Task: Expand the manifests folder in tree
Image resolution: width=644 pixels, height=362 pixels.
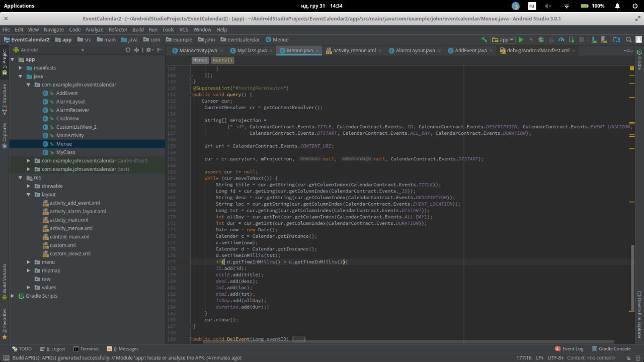Action: (21, 68)
